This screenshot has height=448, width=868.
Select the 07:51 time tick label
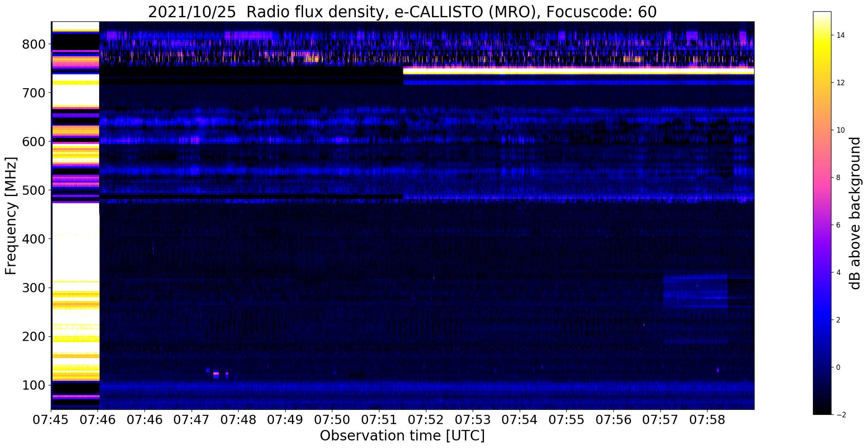pos(379,420)
